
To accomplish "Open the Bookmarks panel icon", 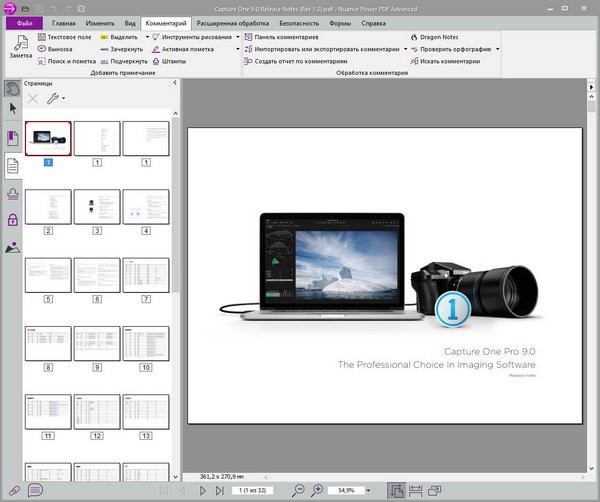I will click(x=13, y=138).
